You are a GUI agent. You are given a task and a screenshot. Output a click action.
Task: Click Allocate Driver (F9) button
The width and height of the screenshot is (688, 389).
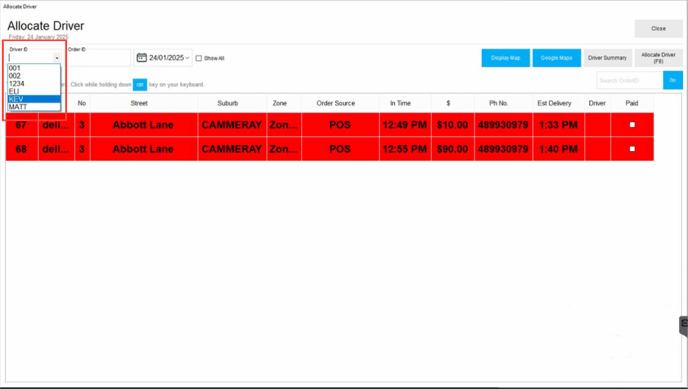click(x=658, y=58)
